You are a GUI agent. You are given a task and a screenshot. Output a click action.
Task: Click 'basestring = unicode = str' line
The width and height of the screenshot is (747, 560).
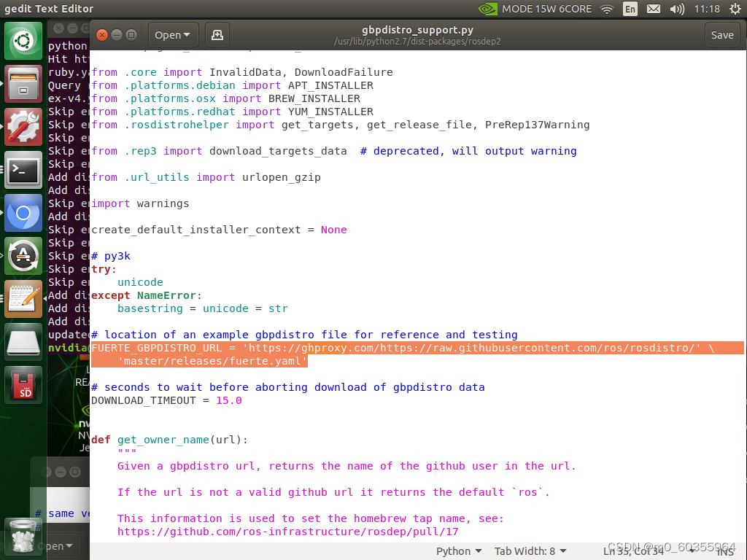(203, 308)
